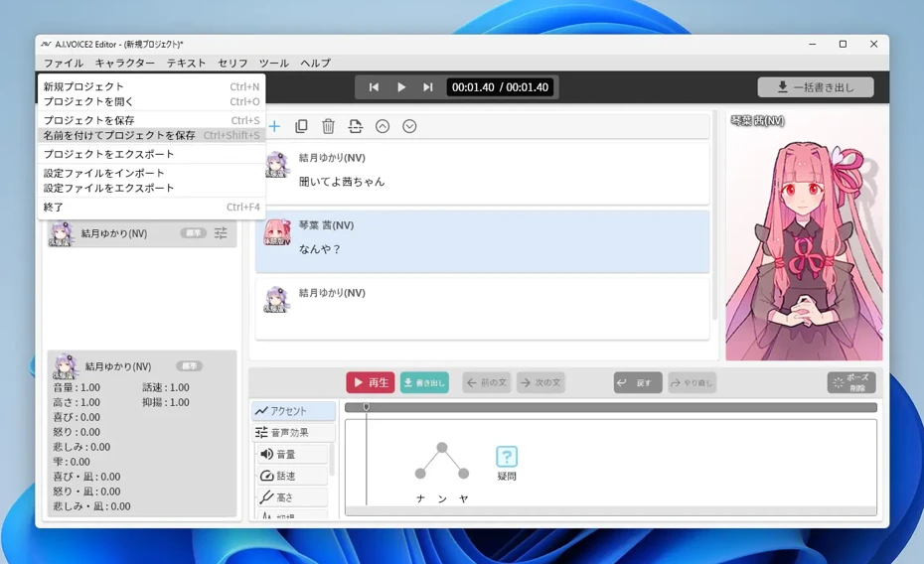Click the 悲しみ : 0.00 value
The image size is (924, 564).
point(81,447)
